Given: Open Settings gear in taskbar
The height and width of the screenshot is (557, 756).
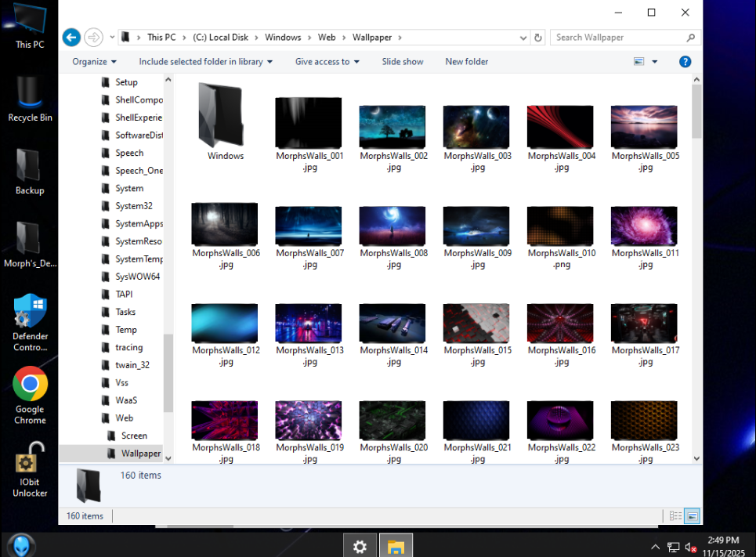Looking at the screenshot, I should point(360,546).
